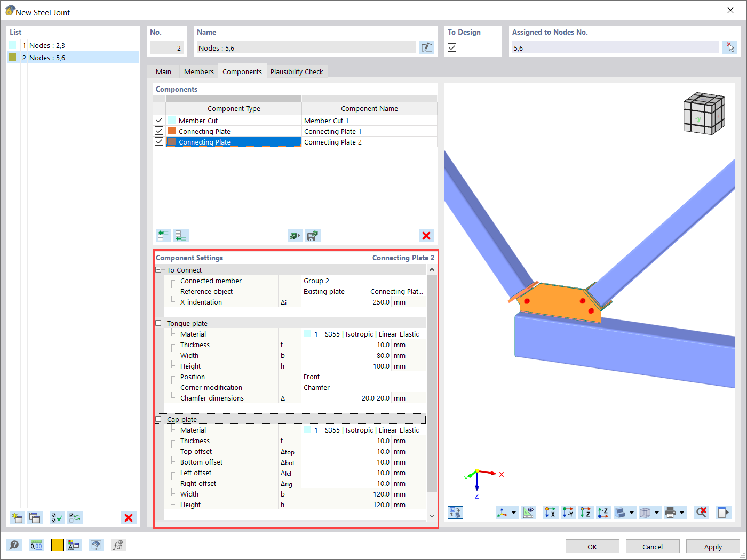Click the solid display mode icon
The width and height of the screenshot is (747, 560).
tap(620, 513)
